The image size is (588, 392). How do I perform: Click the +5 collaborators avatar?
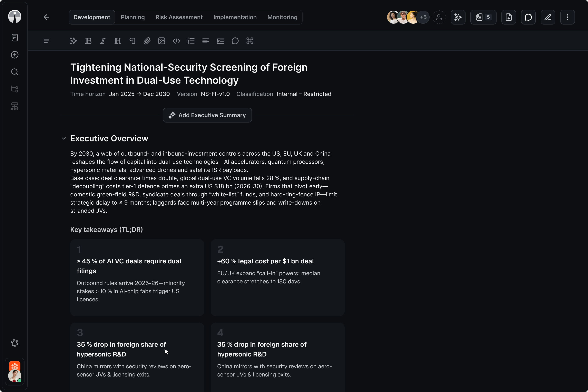coord(423,17)
